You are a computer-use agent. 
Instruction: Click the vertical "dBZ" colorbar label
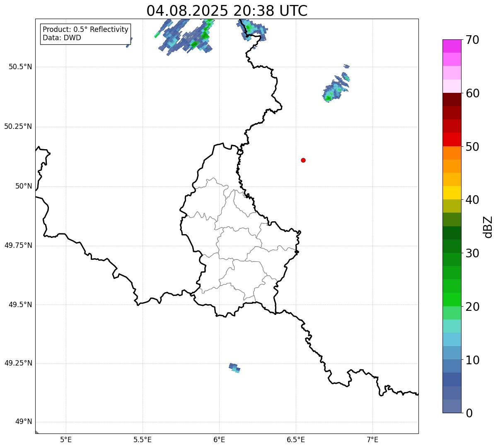click(x=488, y=227)
